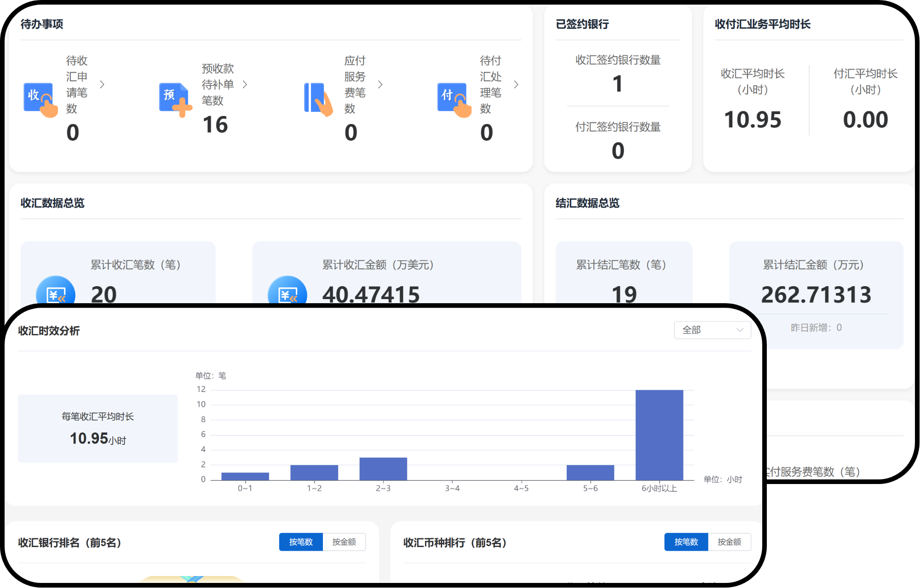Click the 付汇平均时长 value 0.00

(x=865, y=120)
